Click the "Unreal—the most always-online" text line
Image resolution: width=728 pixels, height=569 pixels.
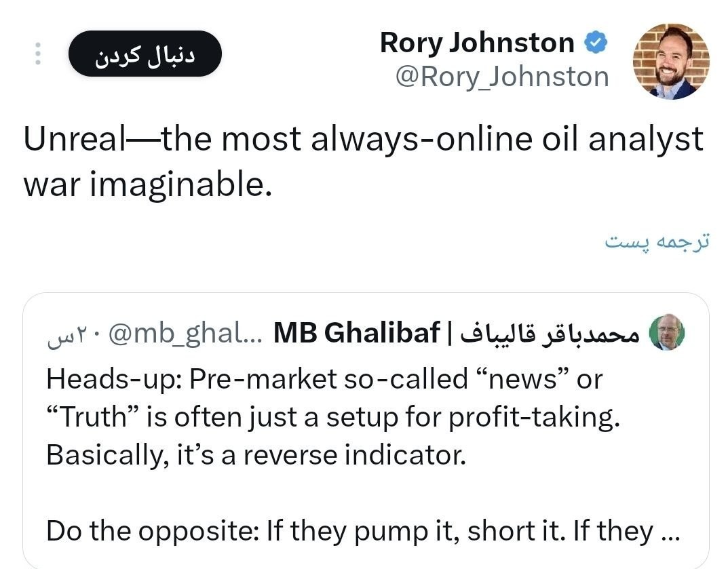coord(364,140)
